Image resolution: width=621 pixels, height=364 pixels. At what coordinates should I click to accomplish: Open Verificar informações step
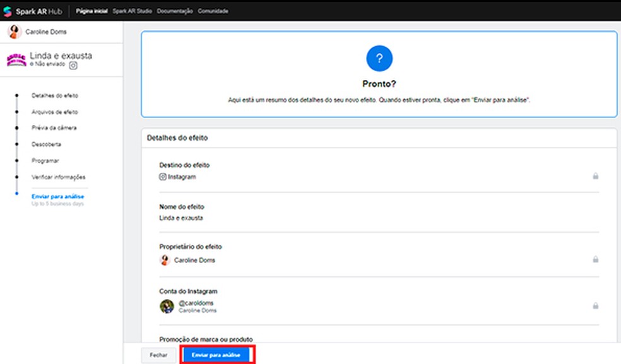(x=59, y=177)
